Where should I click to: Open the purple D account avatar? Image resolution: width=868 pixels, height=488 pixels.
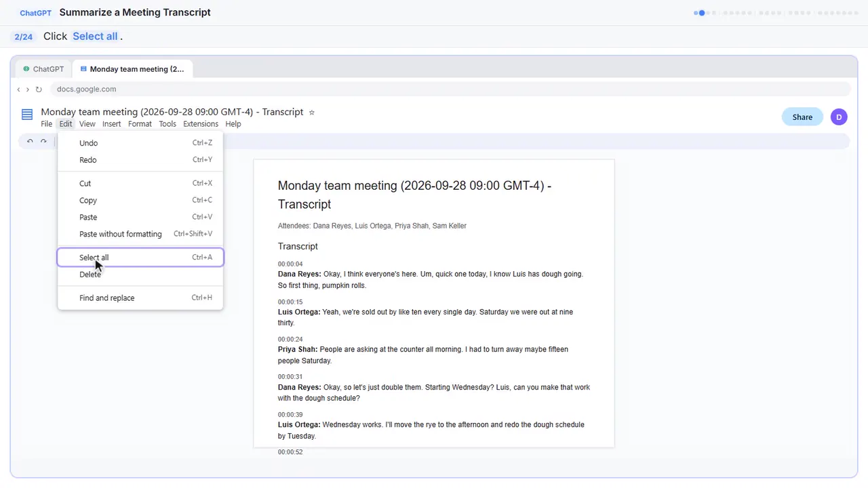[839, 117]
